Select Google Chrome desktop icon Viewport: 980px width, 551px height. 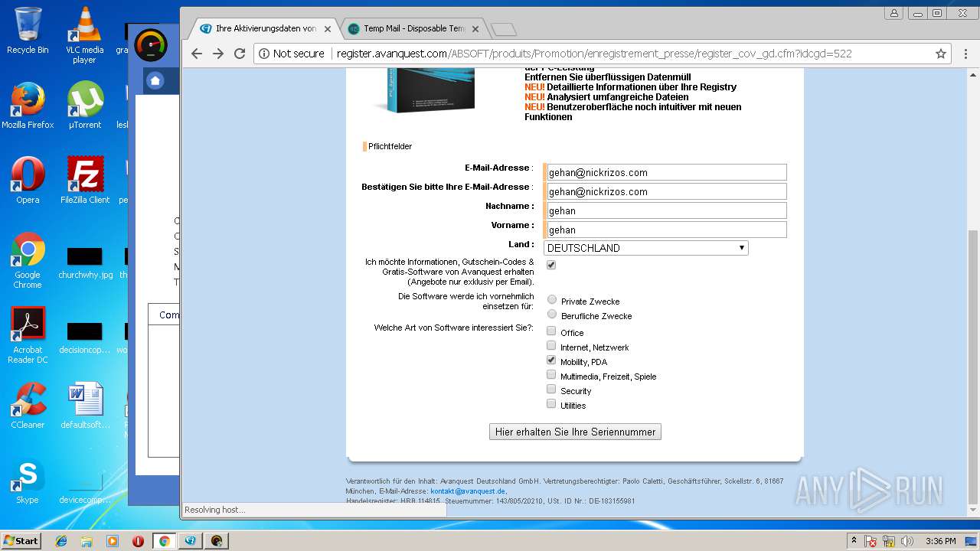pos(28,260)
